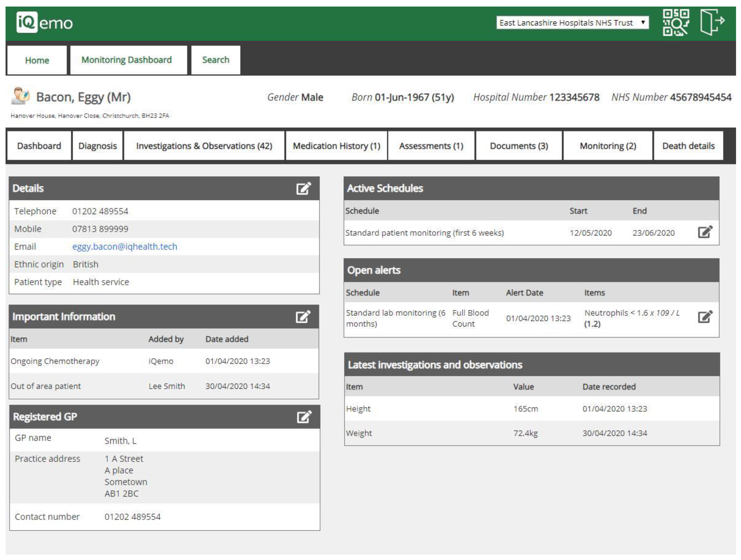Select the Documents (3) tab
Screen dimensions: 741x560
(519, 146)
